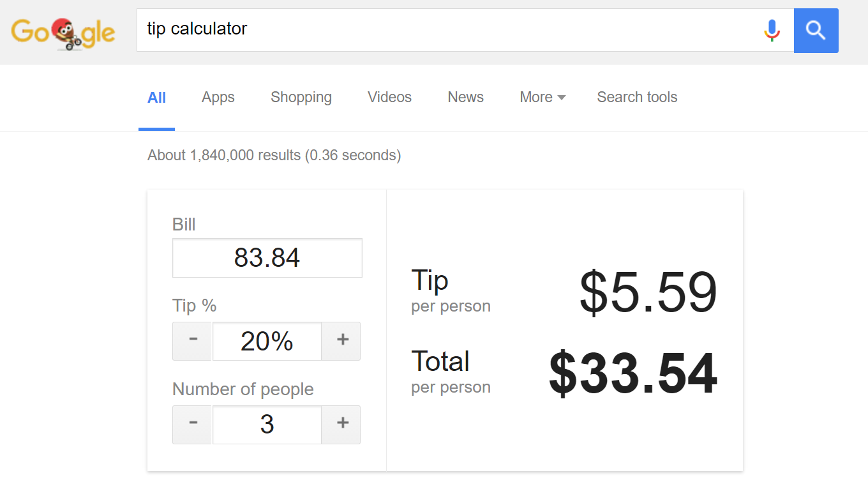Click the Tip % value field

click(x=267, y=341)
